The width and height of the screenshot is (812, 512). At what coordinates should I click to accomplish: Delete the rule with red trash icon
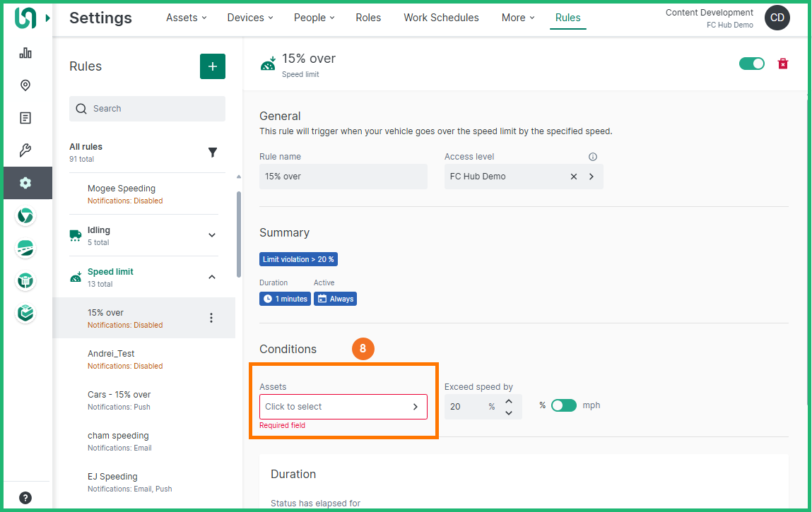783,64
